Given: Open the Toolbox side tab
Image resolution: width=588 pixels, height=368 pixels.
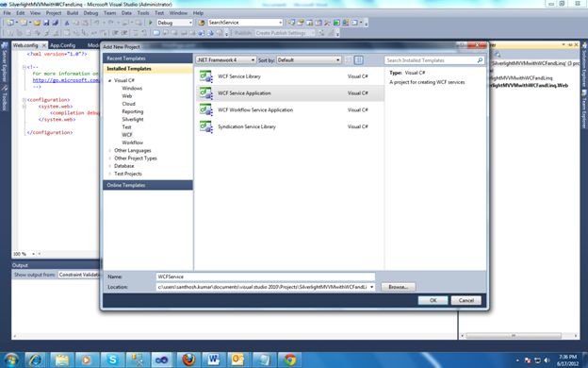Looking at the screenshot, I should pos(5,97).
